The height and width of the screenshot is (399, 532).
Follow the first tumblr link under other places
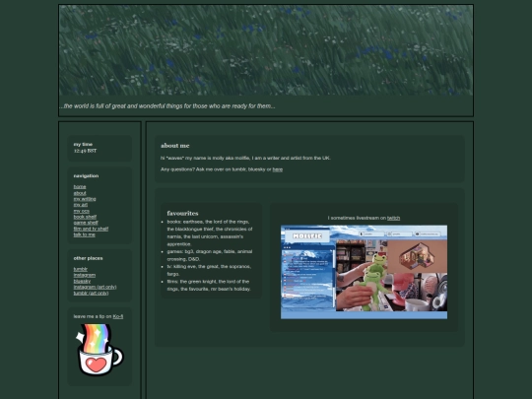[81, 269]
